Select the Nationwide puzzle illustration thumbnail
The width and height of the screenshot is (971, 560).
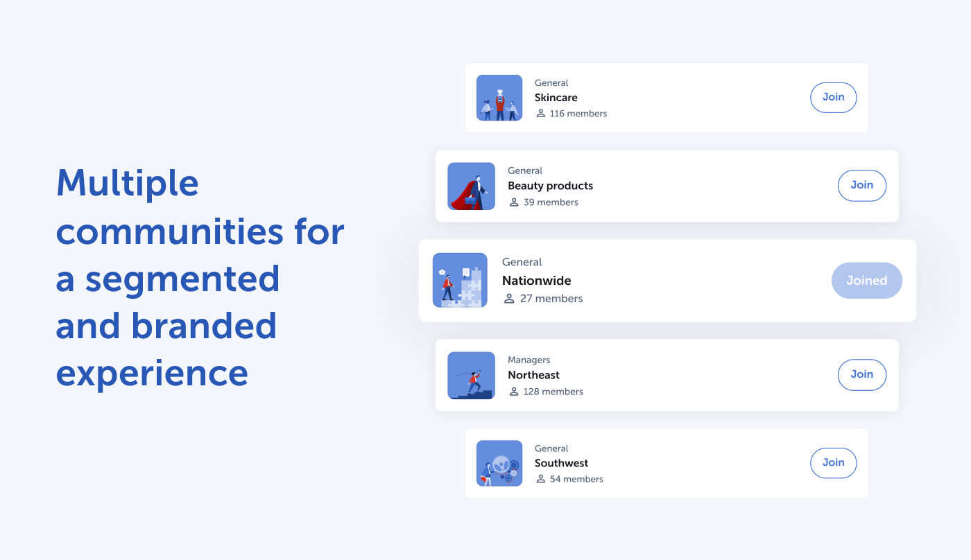pyautogui.click(x=460, y=280)
